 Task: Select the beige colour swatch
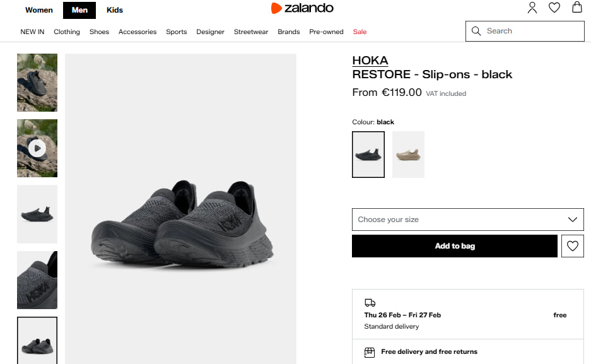click(408, 155)
